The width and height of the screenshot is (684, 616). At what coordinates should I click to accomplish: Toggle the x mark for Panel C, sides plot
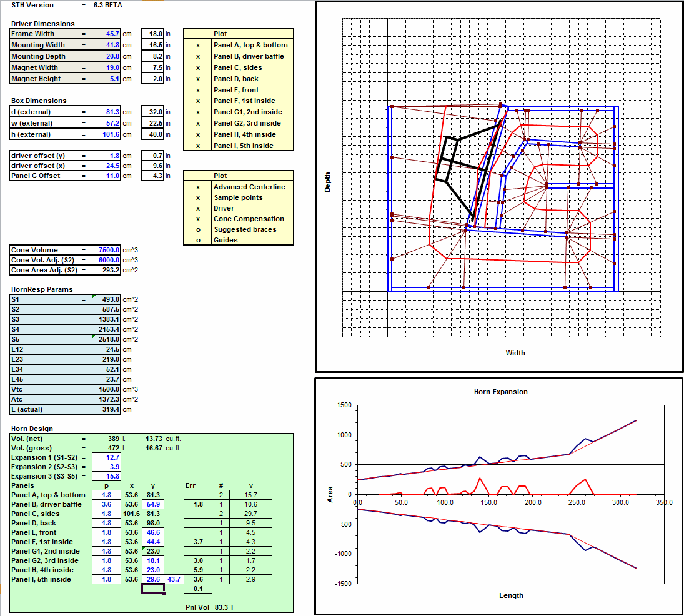coord(198,67)
